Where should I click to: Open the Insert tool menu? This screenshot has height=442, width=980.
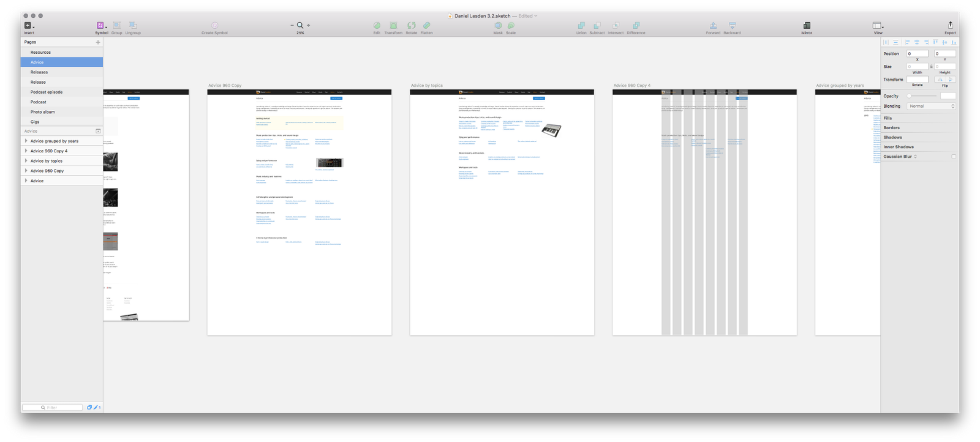click(28, 26)
